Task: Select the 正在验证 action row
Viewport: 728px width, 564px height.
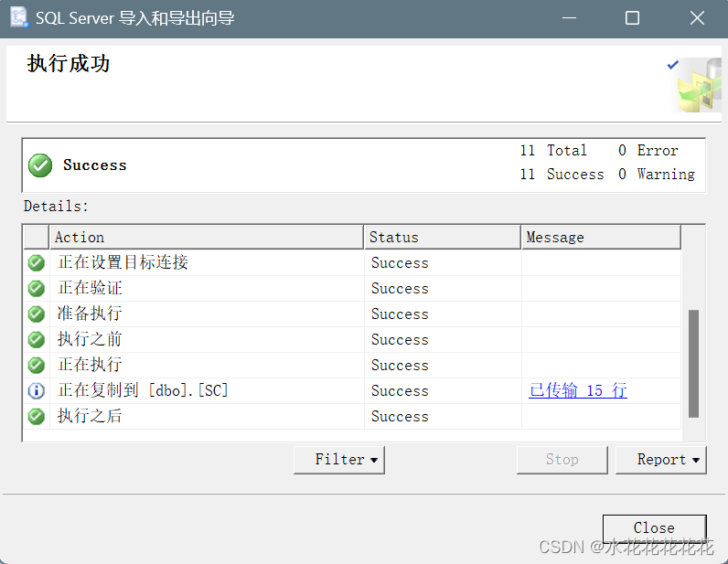Action: point(352,288)
